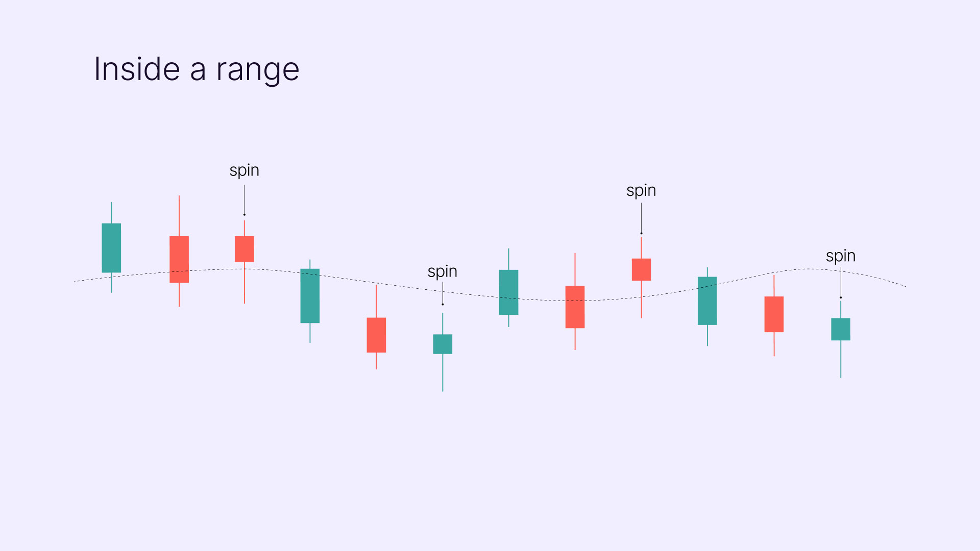Viewport: 980px width, 551px height.
Task: Click the dashed trend curve's right end
Action: [x=903, y=286]
